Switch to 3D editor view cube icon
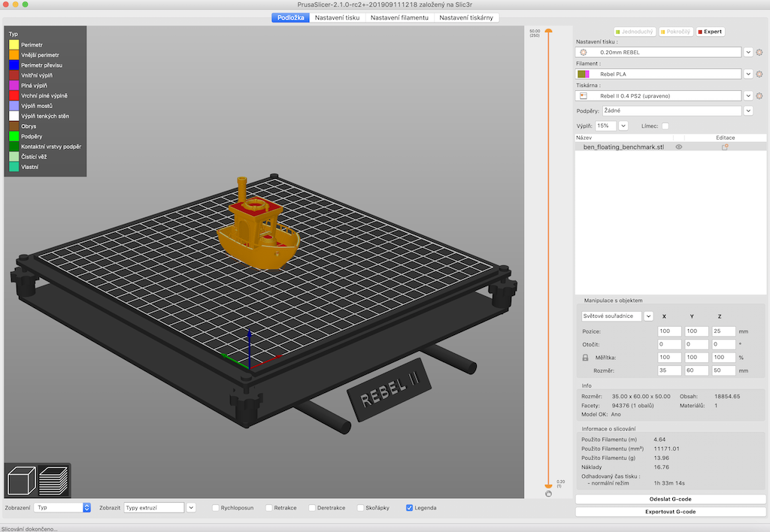This screenshot has height=532, width=770. coord(21,480)
